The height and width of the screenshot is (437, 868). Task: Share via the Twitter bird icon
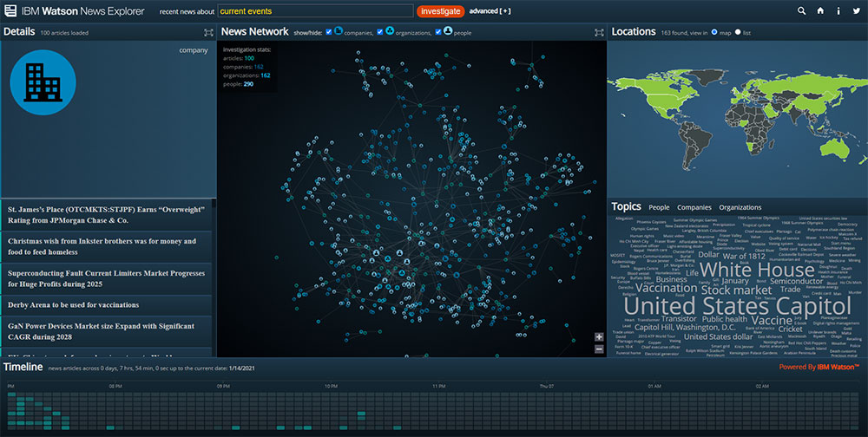tap(857, 10)
